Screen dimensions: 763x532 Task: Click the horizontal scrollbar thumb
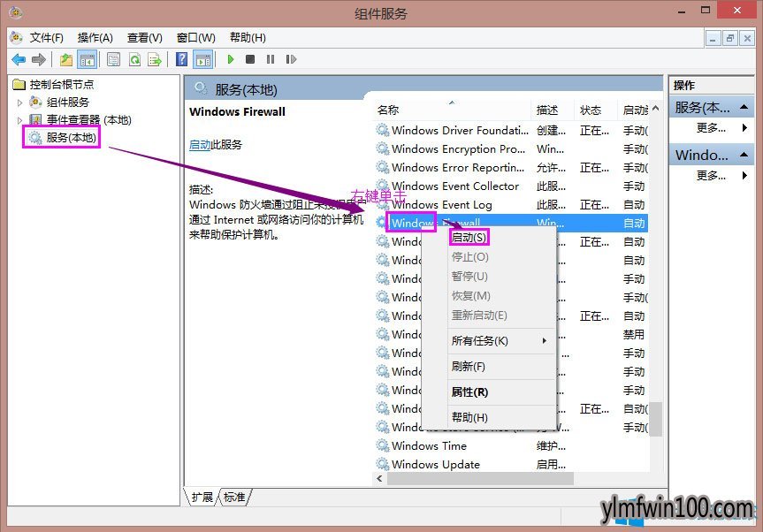tap(479, 478)
